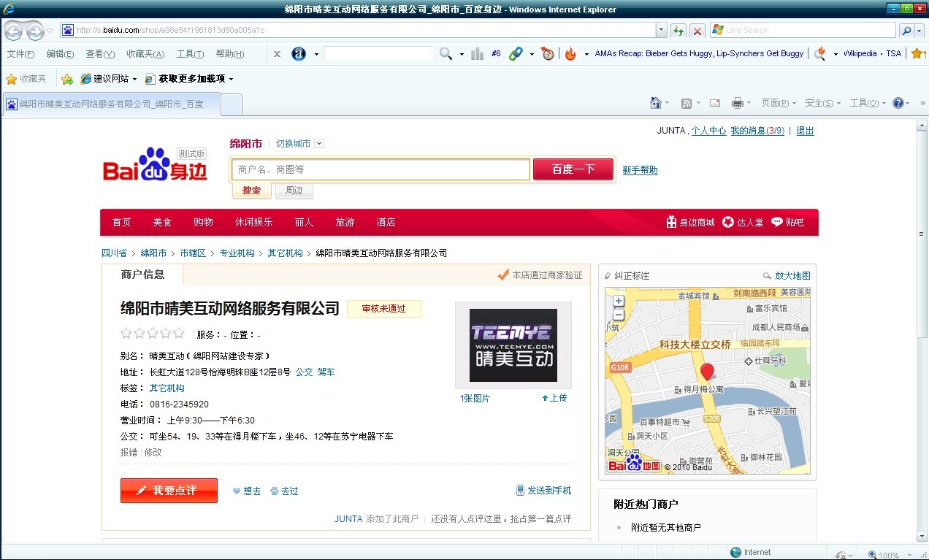Open the 查看(V) menu
929x560 pixels.
click(100, 54)
